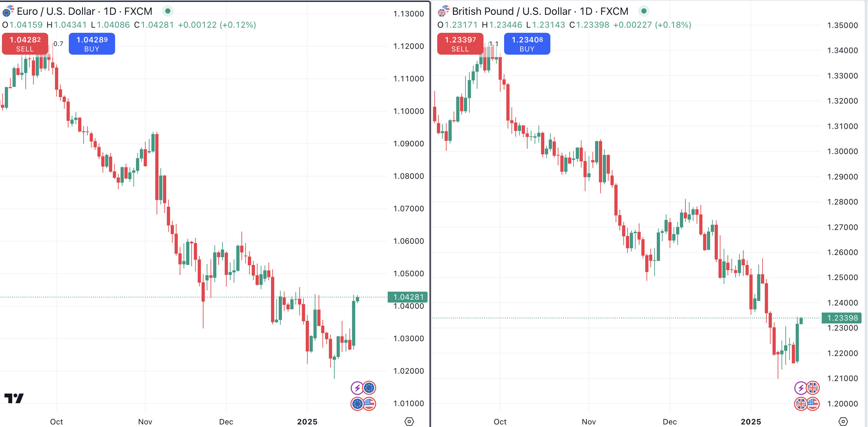Click the UK flag event icon beside the lightning

(x=813, y=388)
